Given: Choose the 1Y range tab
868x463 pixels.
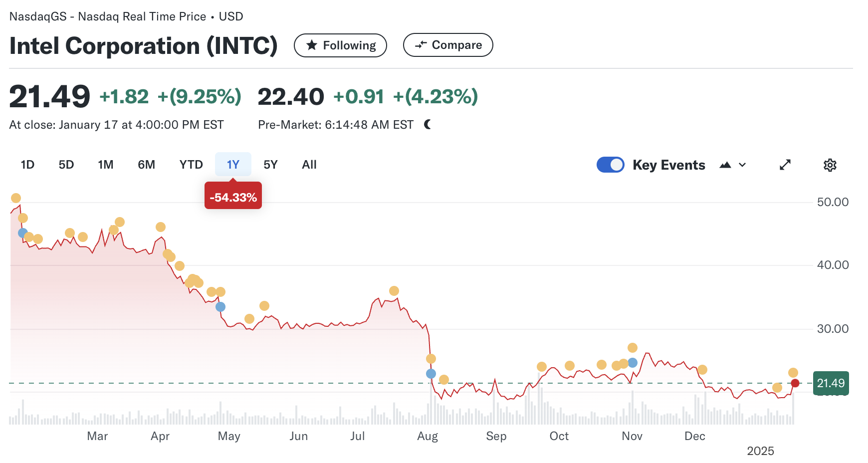Looking at the screenshot, I should point(233,165).
